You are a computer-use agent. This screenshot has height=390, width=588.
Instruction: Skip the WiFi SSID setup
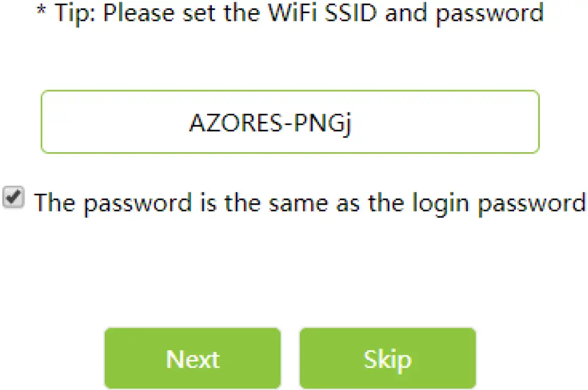[x=387, y=358]
